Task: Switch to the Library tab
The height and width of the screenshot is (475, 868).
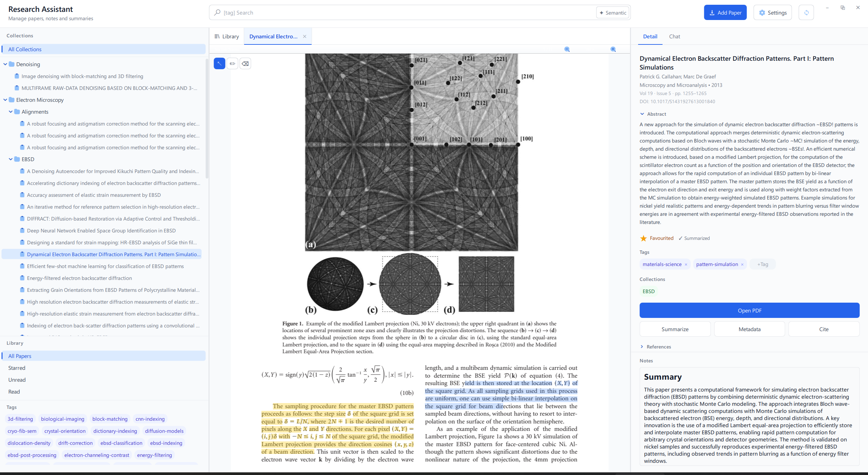Action: pyautogui.click(x=226, y=36)
